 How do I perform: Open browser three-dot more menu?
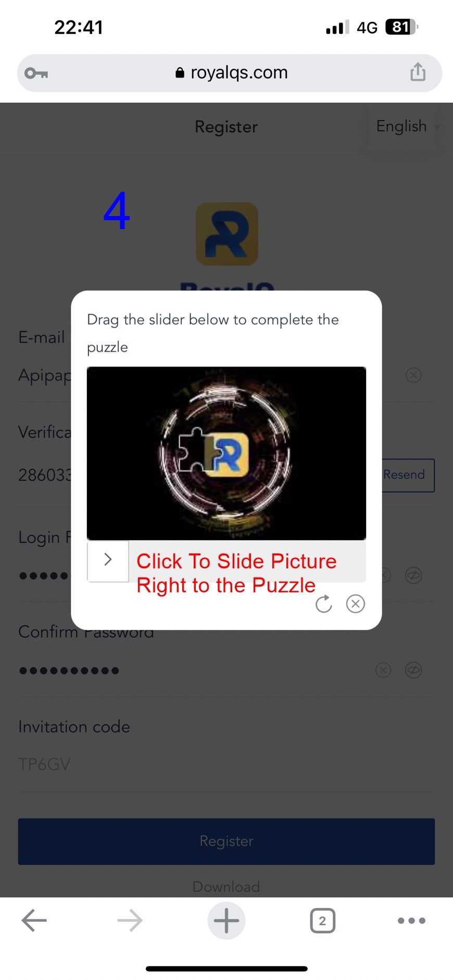411,921
